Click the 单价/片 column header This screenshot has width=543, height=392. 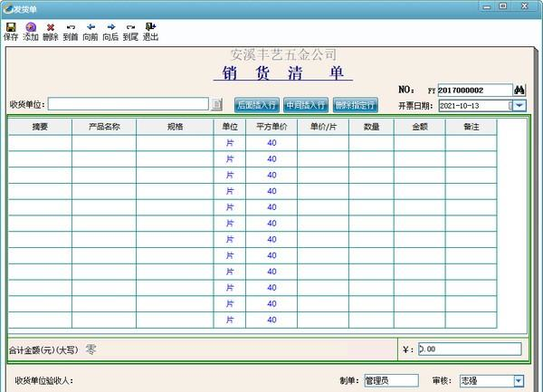pos(323,127)
